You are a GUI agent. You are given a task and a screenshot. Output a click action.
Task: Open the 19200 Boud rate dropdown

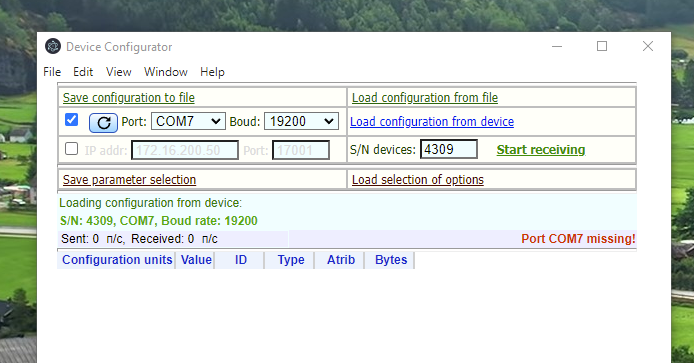click(x=301, y=121)
